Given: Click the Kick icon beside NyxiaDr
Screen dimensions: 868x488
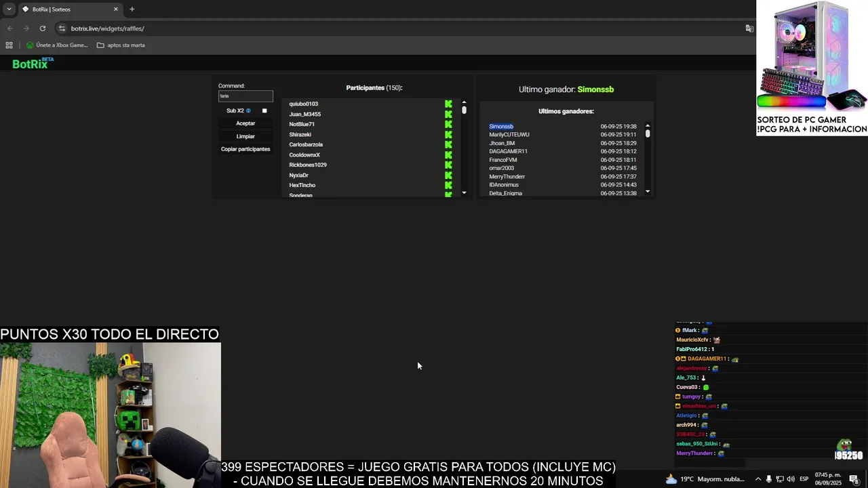Looking at the screenshot, I should pyautogui.click(x=448, y=175).
